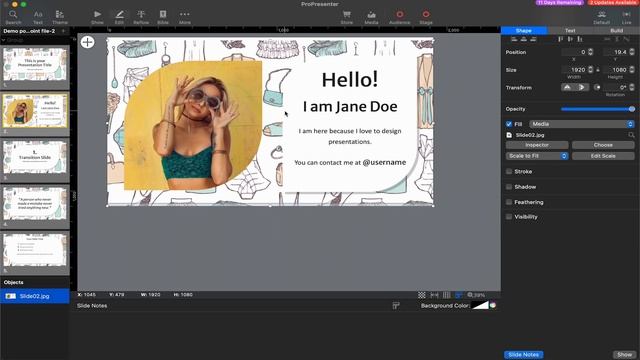Image resolution: width=640 pixels, height=360 pixels.
Task: Click the blue highlighted snapping icon below the canvas
Action: click(458, 295)
